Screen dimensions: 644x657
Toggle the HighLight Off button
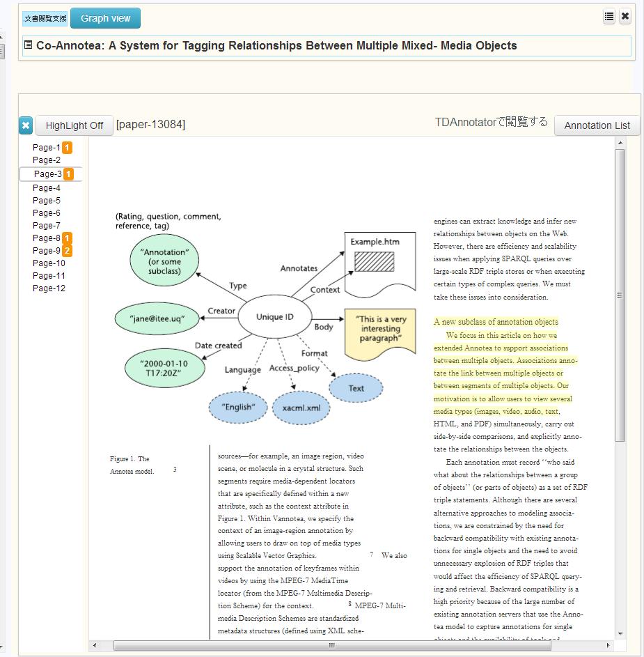coord(74,125)
